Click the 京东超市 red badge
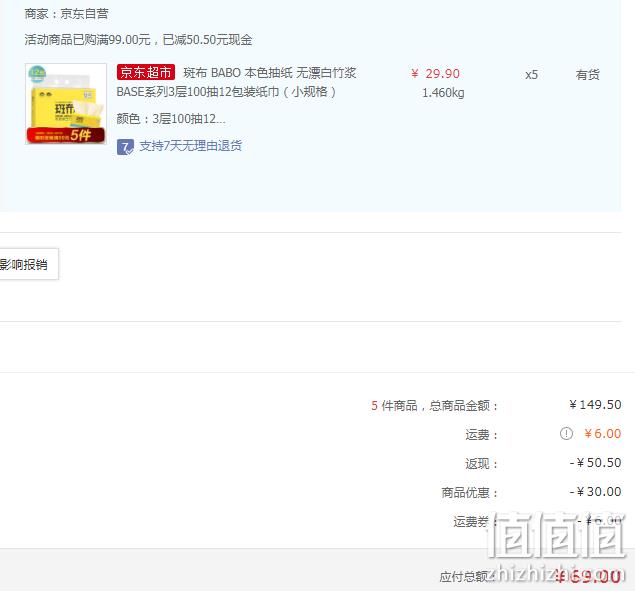 [x=146, y=73]
